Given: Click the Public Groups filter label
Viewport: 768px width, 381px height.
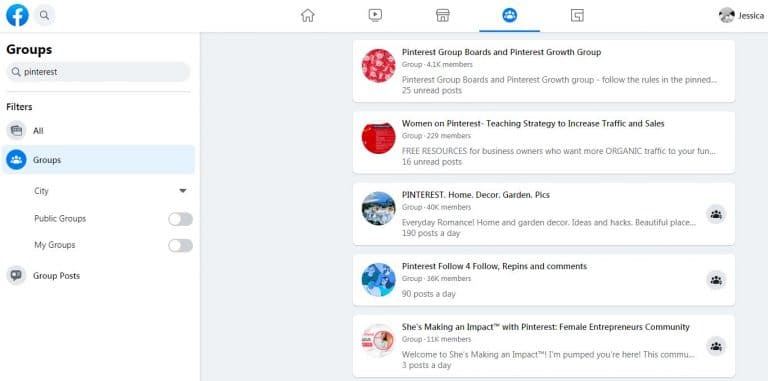Looking at the screenshot, I should [60, 218].
